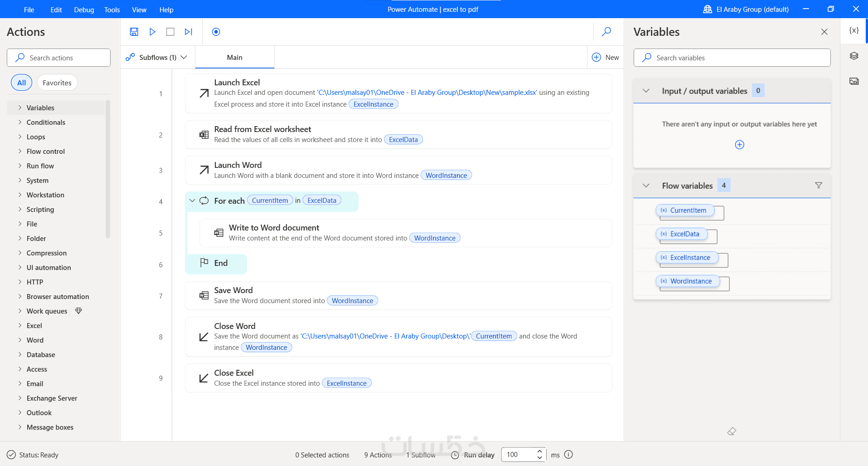Run the next action with the step icon
This screenshot has width=868, height=466.
(x=189, y=32)
